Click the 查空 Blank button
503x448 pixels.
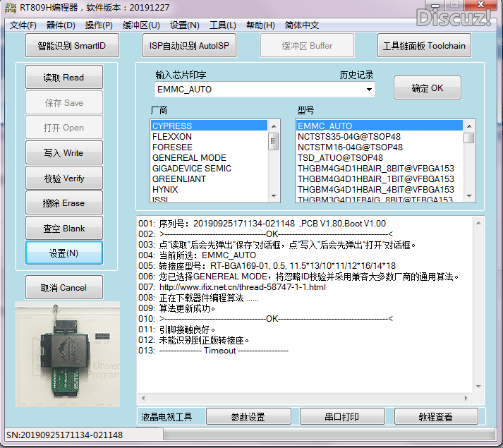pos(63,228)
